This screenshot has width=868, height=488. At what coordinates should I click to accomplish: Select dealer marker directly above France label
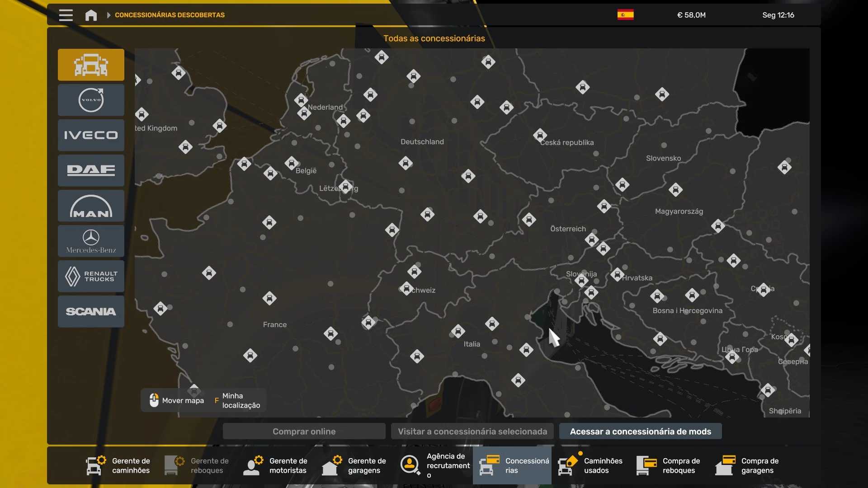[269, 298]
